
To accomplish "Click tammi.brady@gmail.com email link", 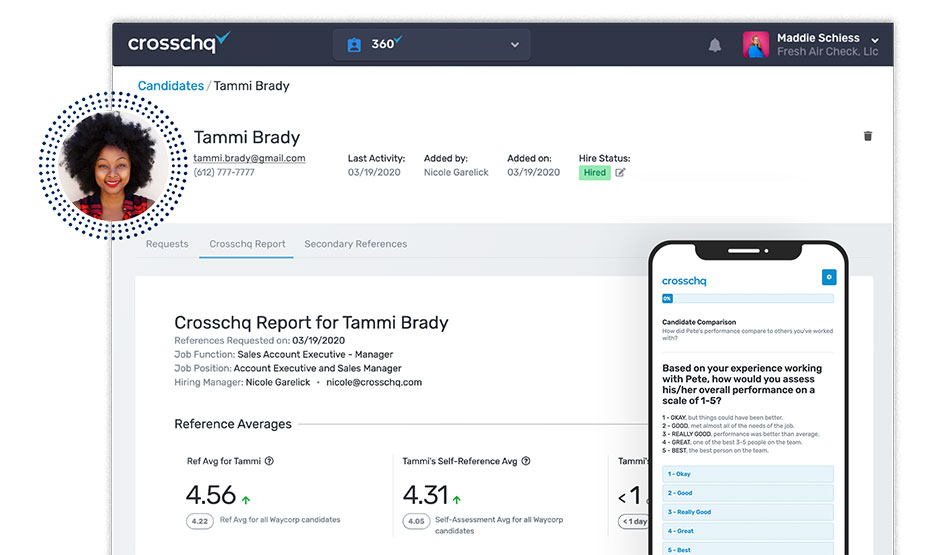I will (249, 158).
